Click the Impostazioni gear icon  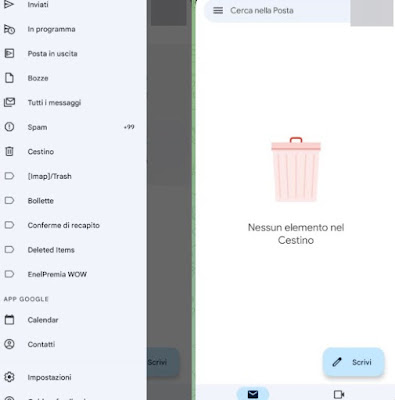click(x=9, y=377)
